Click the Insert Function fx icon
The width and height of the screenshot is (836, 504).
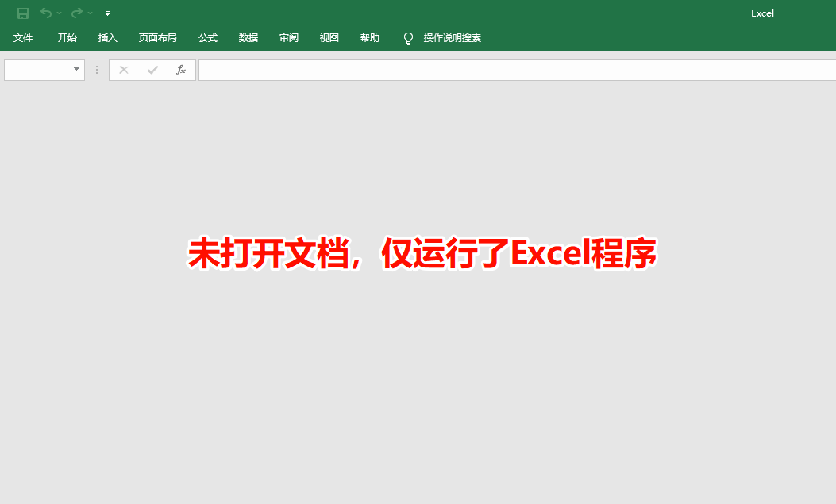tap(181, 70)
